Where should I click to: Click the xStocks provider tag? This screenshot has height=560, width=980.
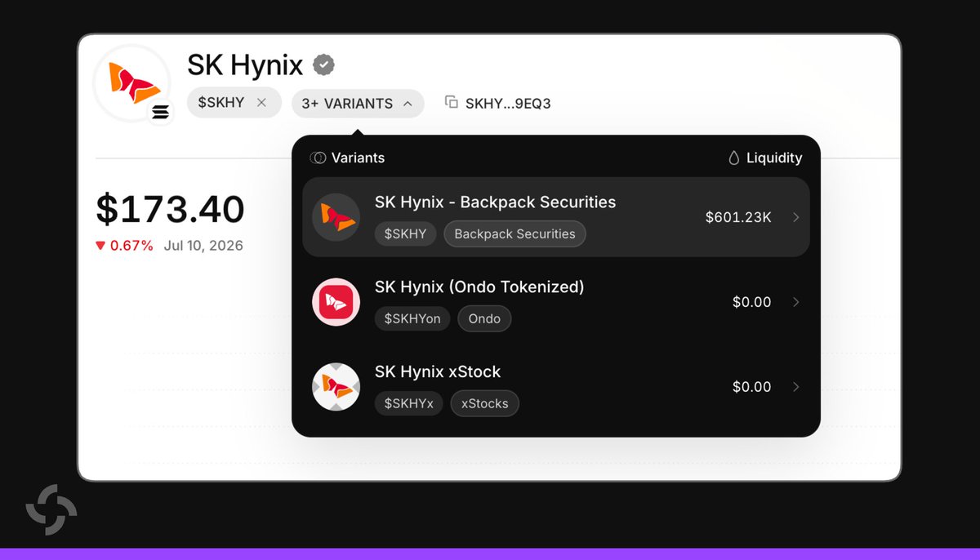485,403
